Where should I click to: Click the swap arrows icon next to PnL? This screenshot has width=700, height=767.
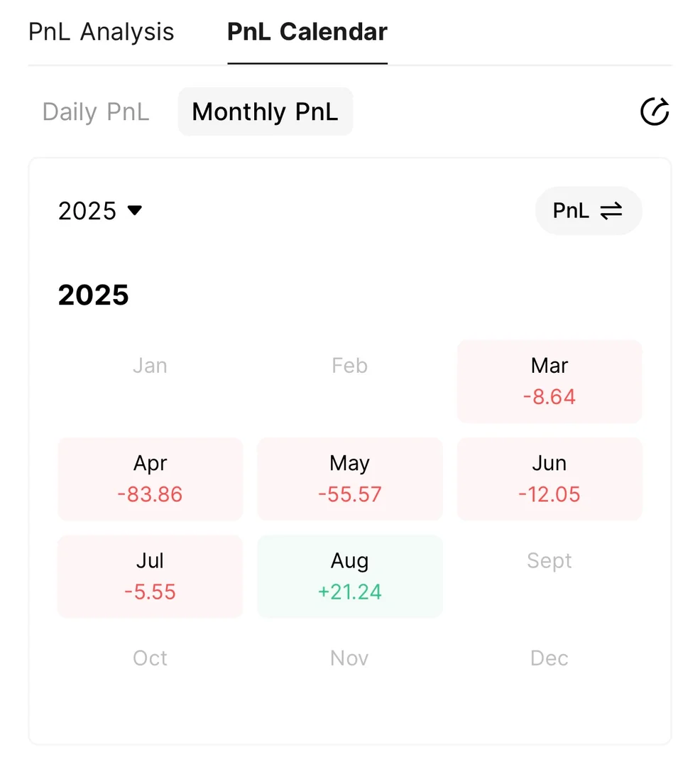point(611,211)
